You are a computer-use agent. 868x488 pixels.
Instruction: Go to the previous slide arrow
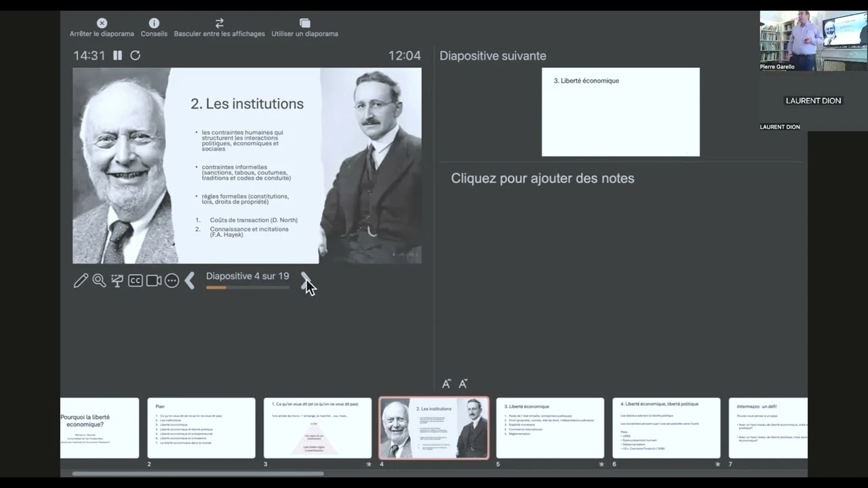[x=190, y=281]
